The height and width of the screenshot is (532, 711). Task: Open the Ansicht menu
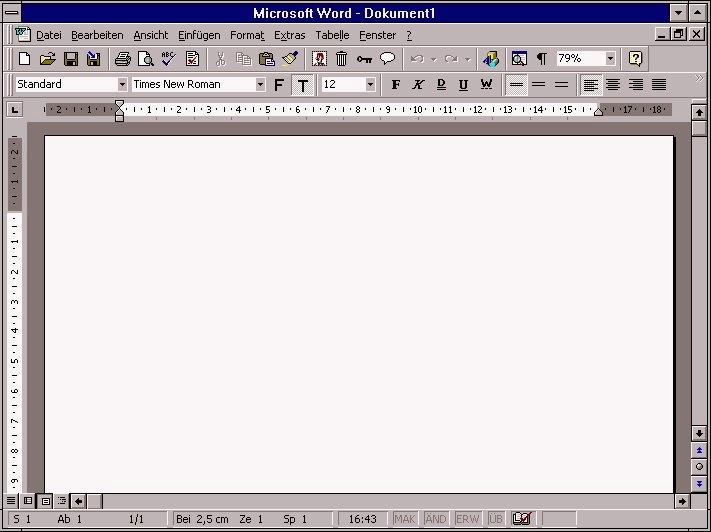151,35
